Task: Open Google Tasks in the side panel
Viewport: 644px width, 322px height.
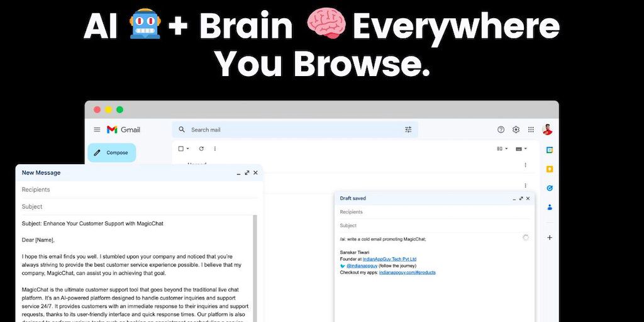Action: click(x=550, y=188)
